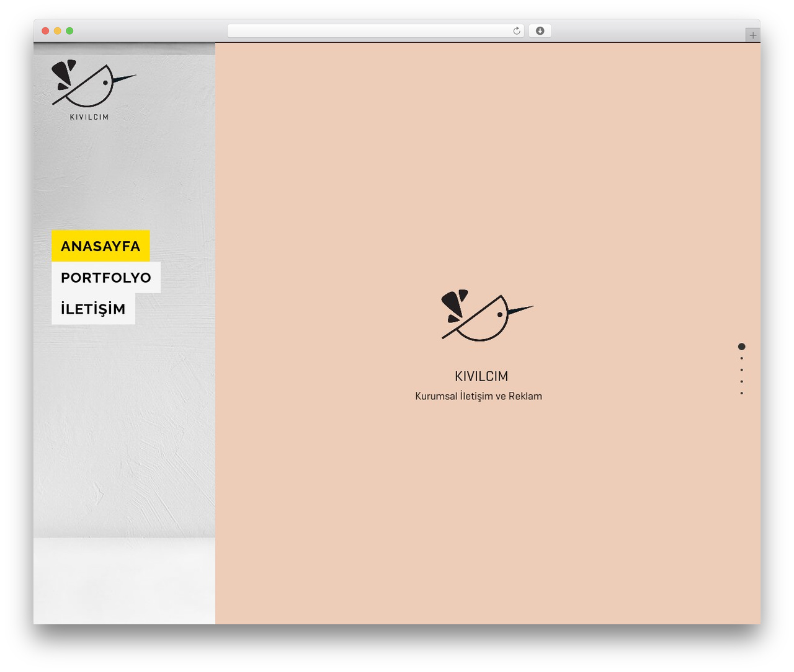The width and height of the screenshot is (794, 672).
Task: Maximize the window with green button
Action: (69, 31)
